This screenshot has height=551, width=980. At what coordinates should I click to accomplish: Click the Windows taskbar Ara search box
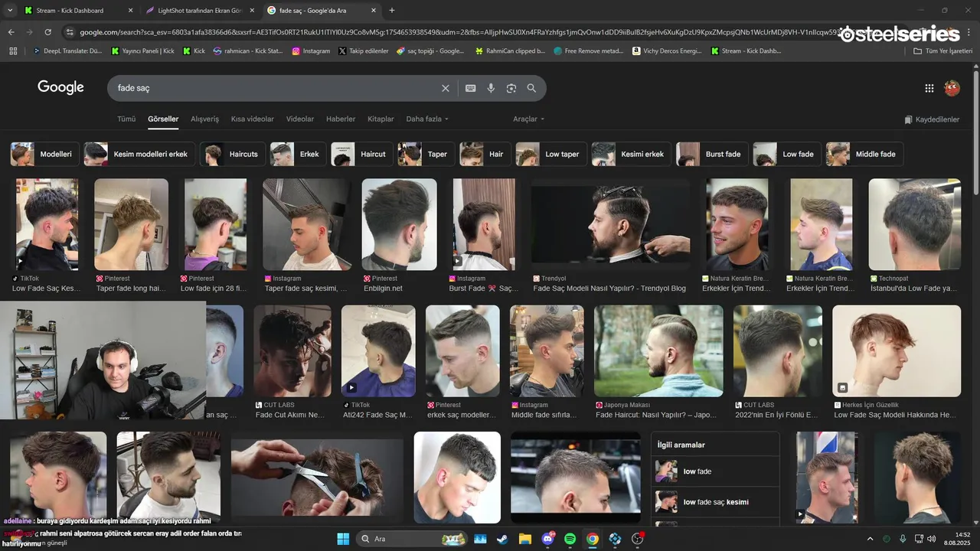click(412, 539)
